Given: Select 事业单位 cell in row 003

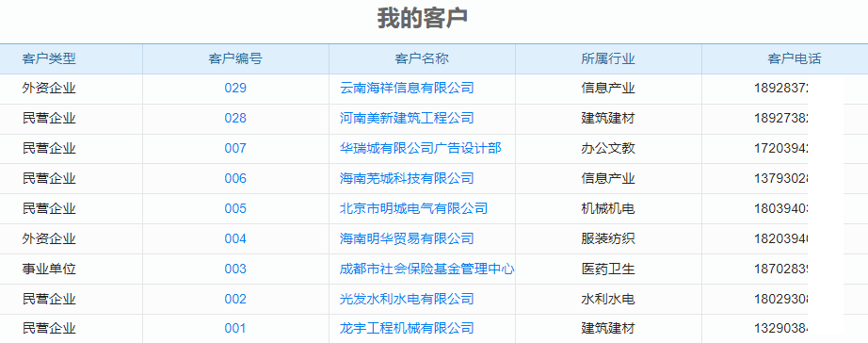Looking at the screenshot, I should point(49,269).
